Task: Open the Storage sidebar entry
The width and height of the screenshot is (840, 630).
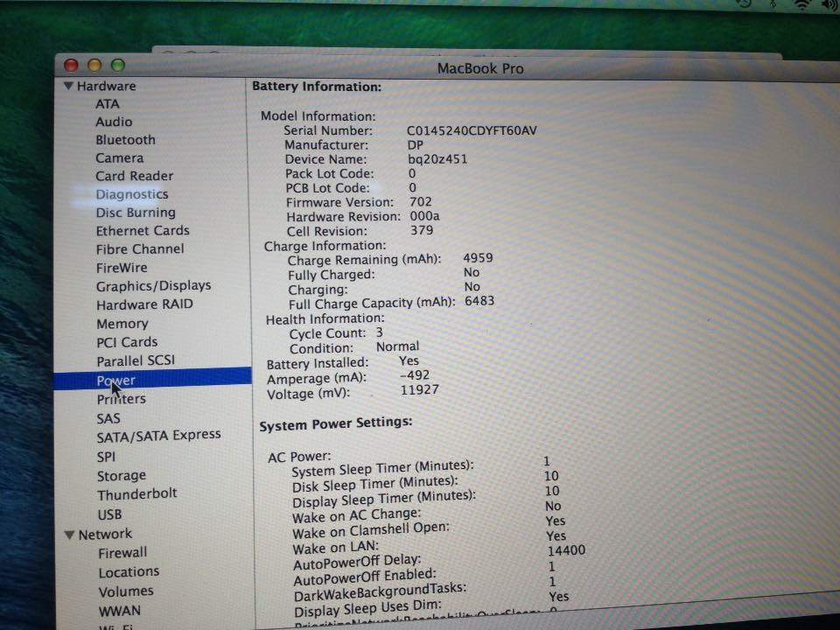Action: pyautogui.click(x=121, y=475)
